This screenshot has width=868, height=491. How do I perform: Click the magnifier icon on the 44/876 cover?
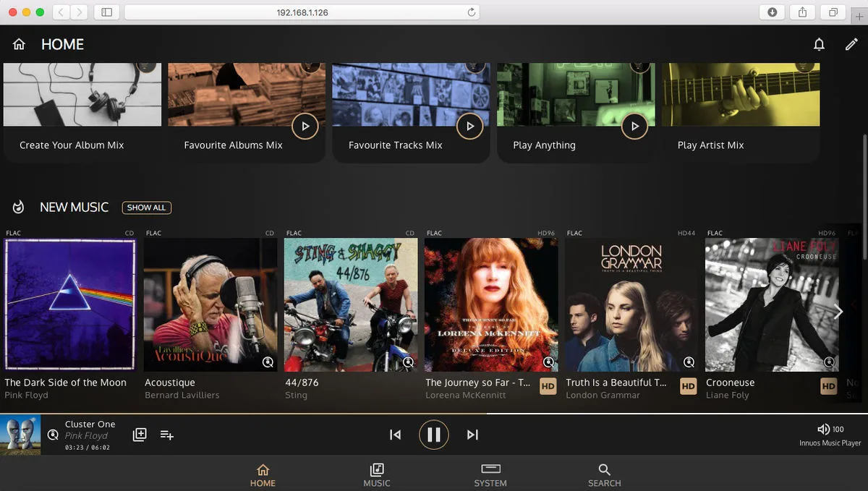click(x=408, y=362)
